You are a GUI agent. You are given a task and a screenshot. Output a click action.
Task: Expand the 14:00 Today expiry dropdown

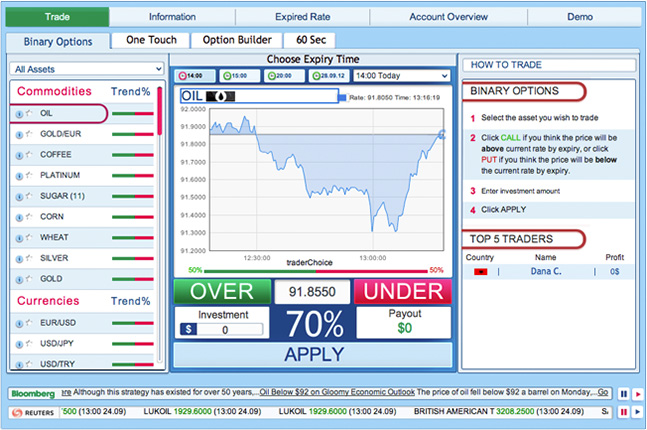coord(401,75)
